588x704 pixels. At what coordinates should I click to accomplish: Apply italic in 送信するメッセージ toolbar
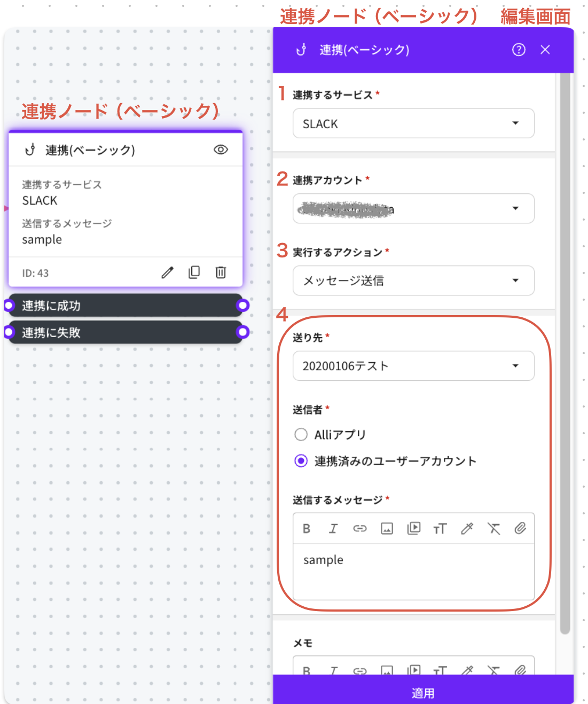pyautogui.click(x=333, y=529)
